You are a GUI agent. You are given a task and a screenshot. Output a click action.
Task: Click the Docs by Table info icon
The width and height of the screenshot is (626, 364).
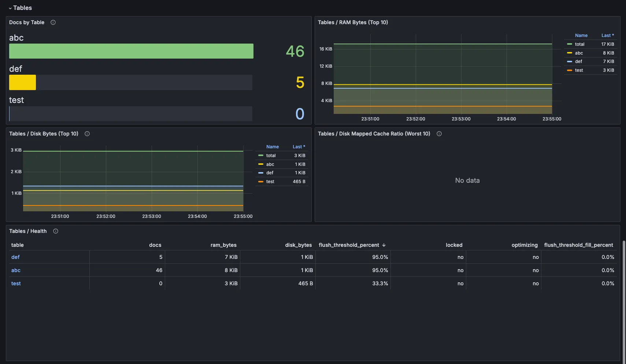coord(53,22)
